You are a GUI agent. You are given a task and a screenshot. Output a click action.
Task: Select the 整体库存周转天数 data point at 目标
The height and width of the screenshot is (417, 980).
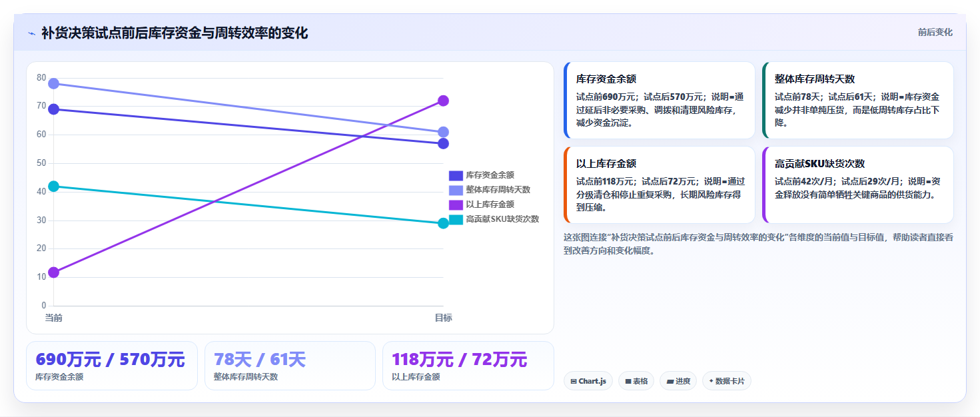click(443, 132)
